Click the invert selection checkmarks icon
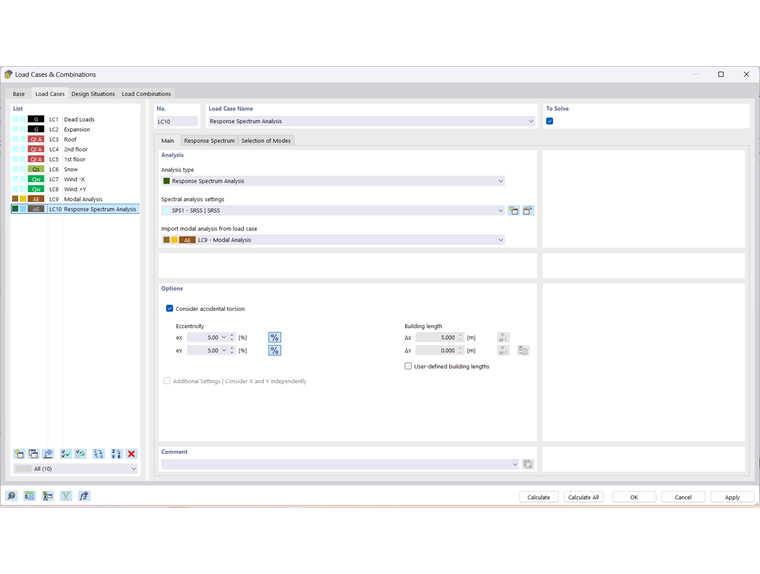This screenshot has width=760, height=574. pyautogui.click(x=80, y=454)
